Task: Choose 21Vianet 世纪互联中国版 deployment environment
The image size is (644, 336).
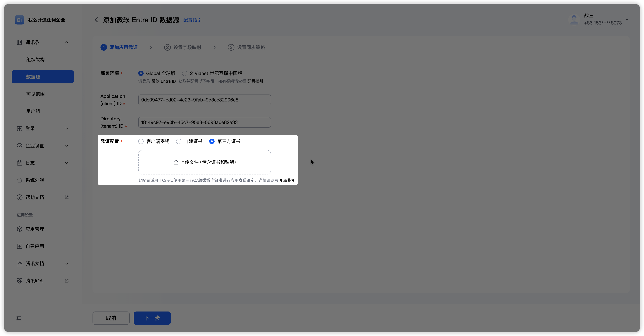Action: (185, 73)
